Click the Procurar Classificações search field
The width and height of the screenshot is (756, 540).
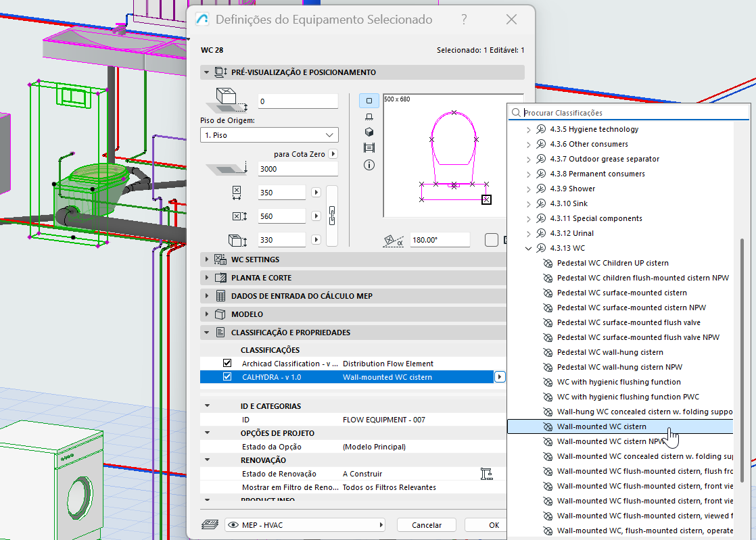(x=632, y=113)
